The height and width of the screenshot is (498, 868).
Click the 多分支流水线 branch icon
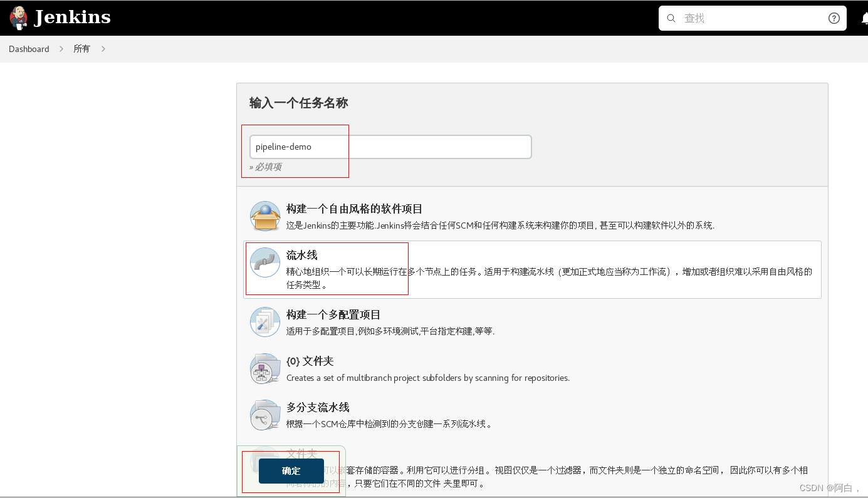[264, 415]
